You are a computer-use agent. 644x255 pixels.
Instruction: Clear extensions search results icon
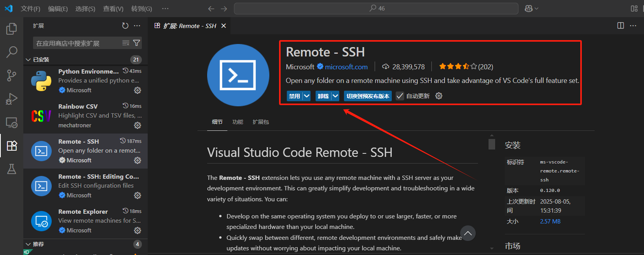(126, 43)
